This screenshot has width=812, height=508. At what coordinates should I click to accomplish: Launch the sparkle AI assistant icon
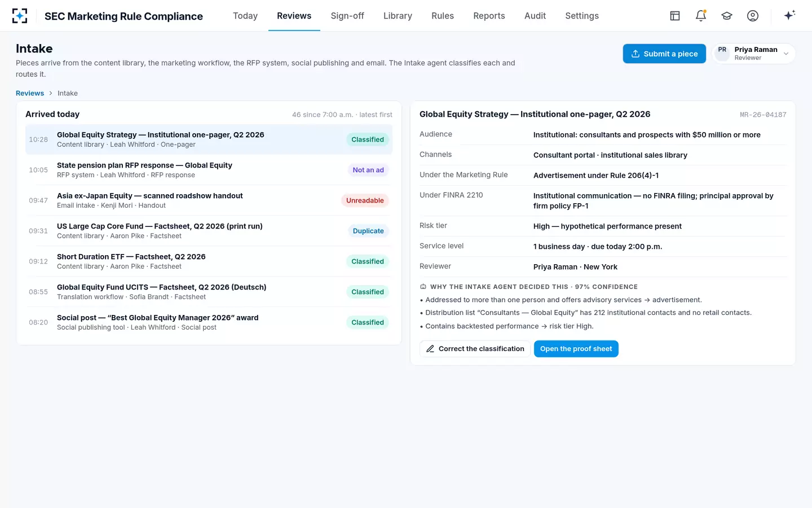coord(789,15)
